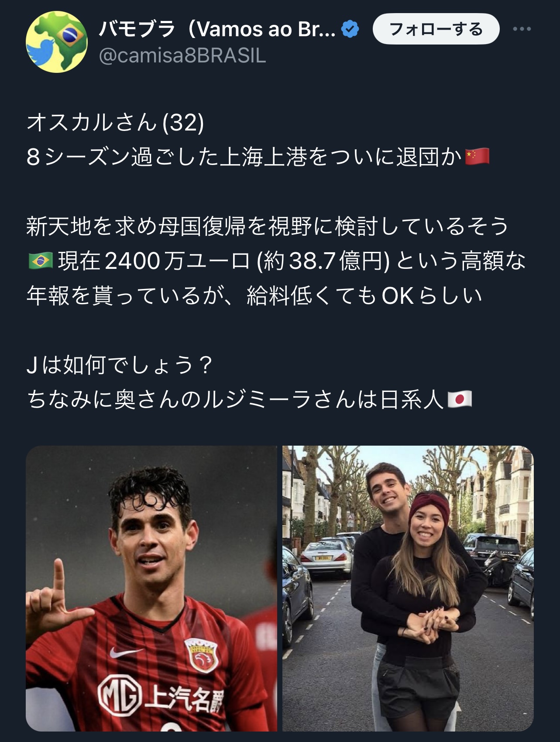Click the China flag emoji
560x742 pixels.
click(x=477, y=156)
